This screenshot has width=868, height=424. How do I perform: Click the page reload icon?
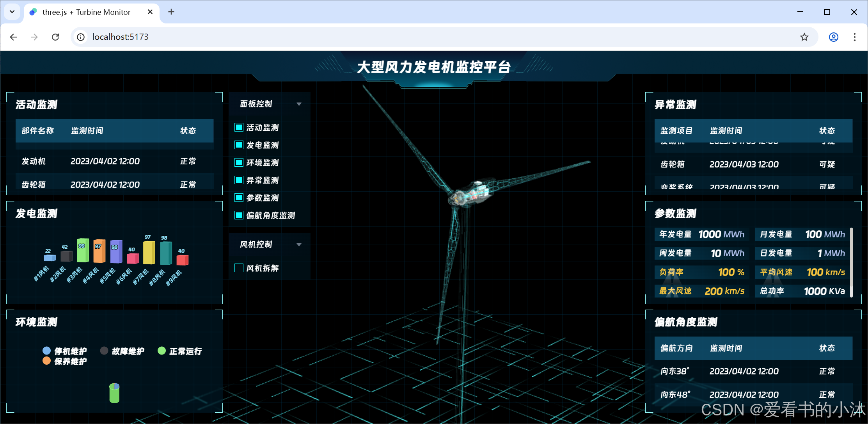coord(55,37)
